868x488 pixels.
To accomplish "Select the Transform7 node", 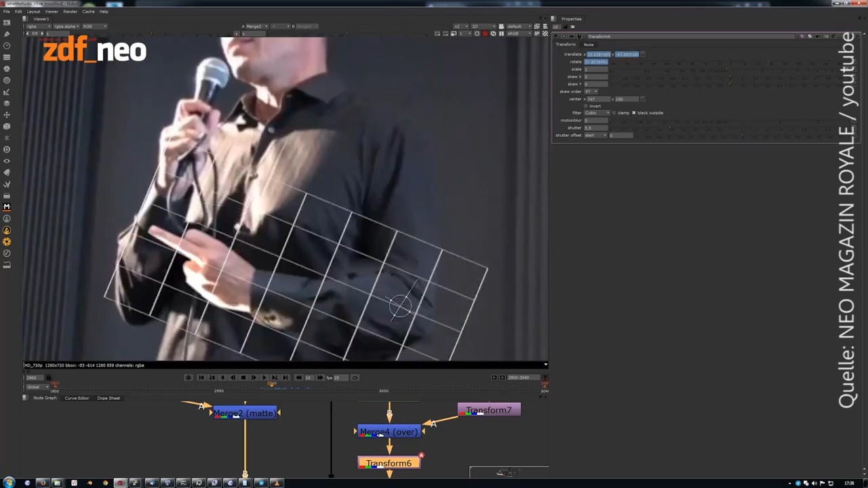I will click(x=489, y=410).
